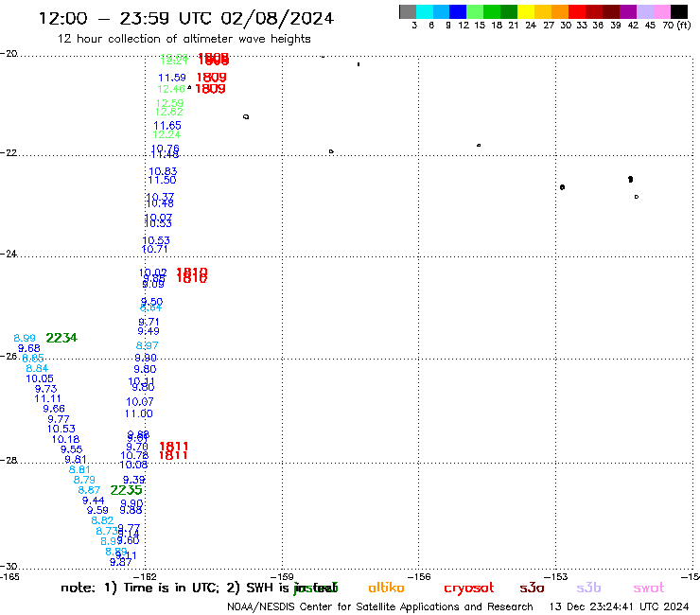This screenshot has height=615, width=700.
Task: Click the 'cryosat' satellite legend label
Action: coord(469,589)
